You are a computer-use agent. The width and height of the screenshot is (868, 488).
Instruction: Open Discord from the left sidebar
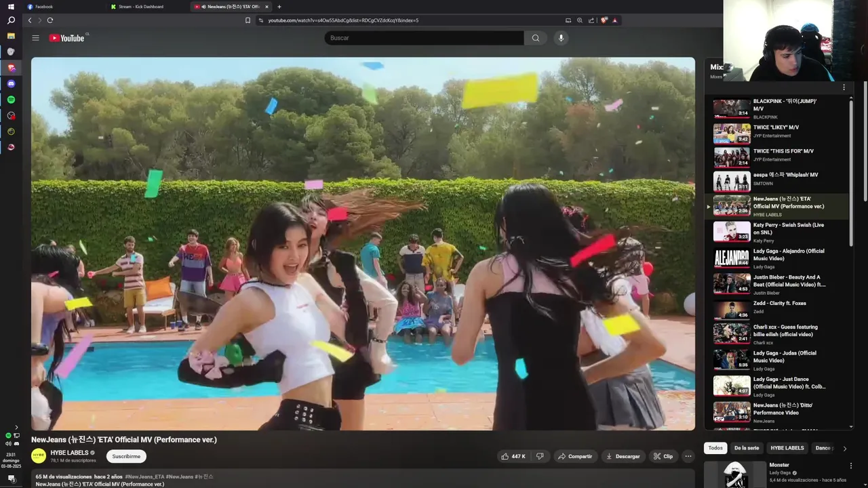11,84
